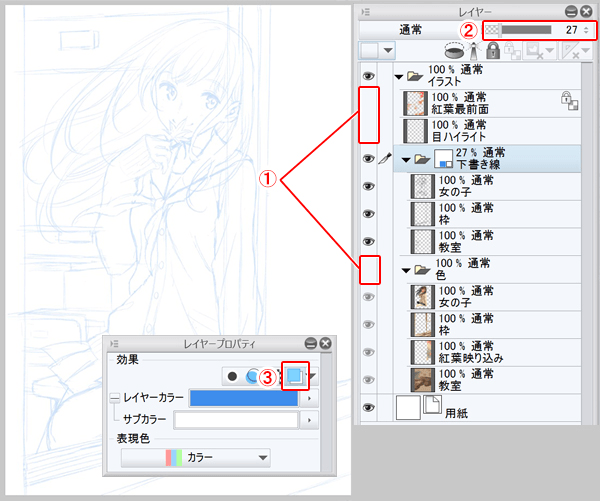Click the 効果 section label

(127, 360)
